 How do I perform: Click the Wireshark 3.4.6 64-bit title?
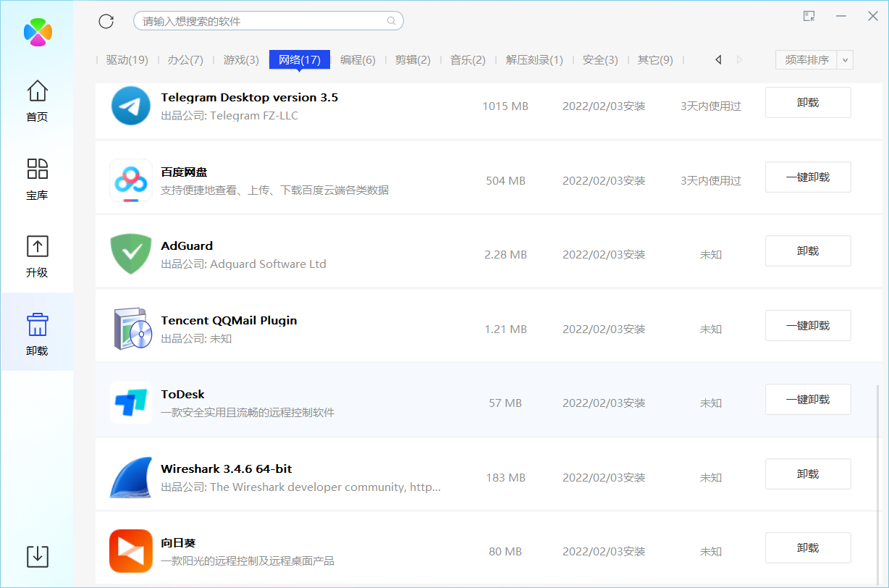(226, 469)
